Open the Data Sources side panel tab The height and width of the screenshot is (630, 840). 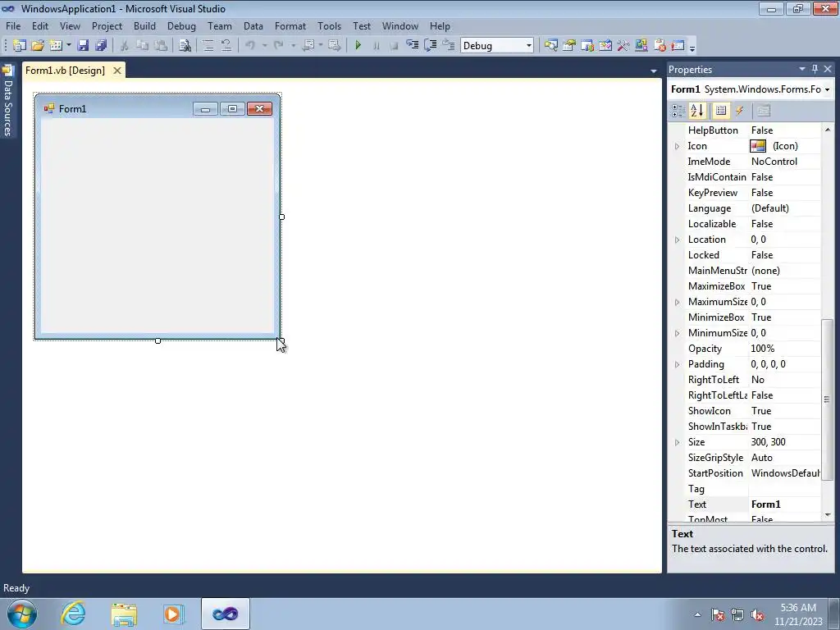8,102
